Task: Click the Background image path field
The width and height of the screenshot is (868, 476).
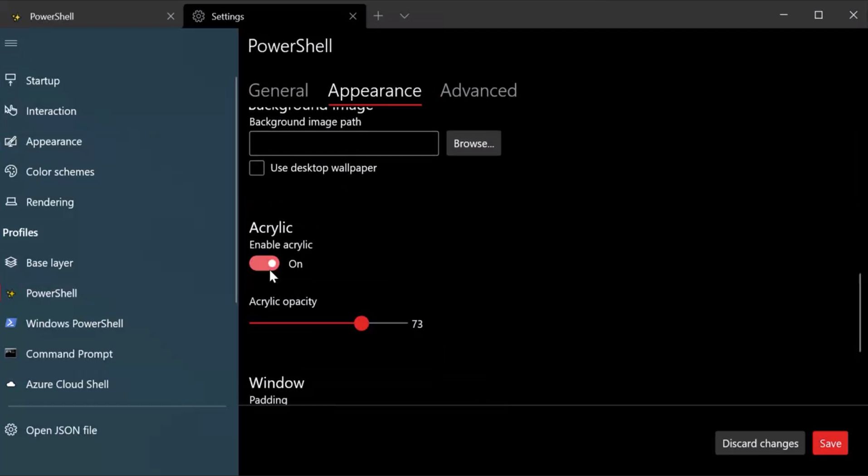Action: [x=343, y=143]
